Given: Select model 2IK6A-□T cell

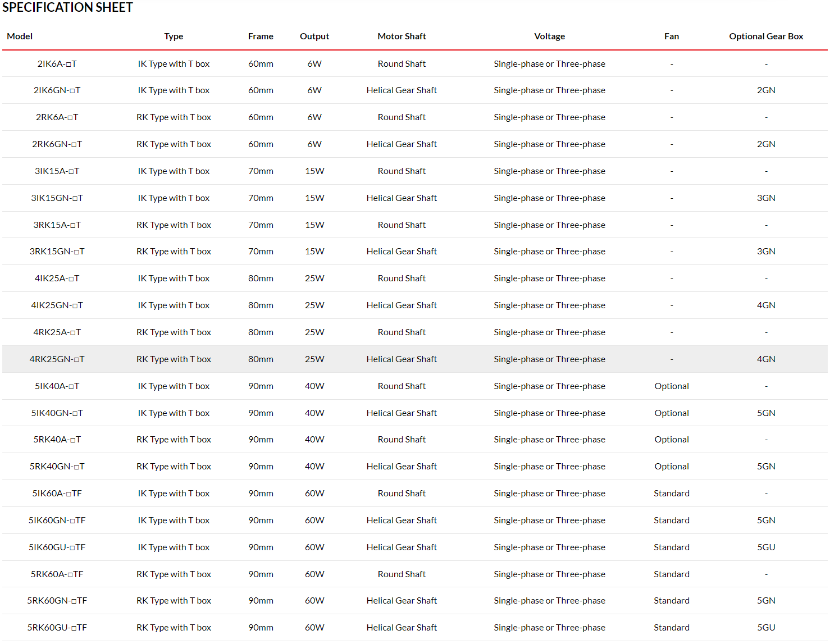Looking at the screenshot, I should pos(57,64).
